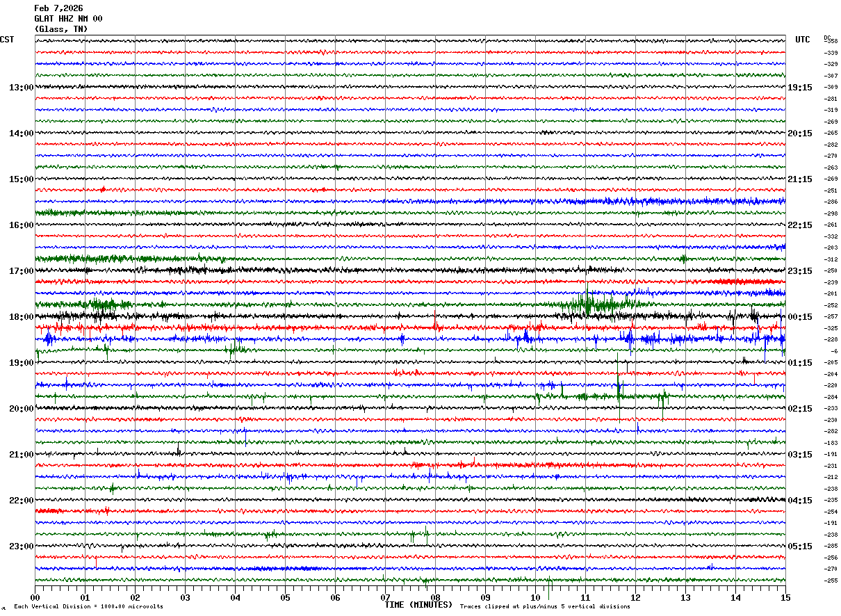841x616 pixels.
Task: Click the DC offset value -6
Action: [833, 351]
